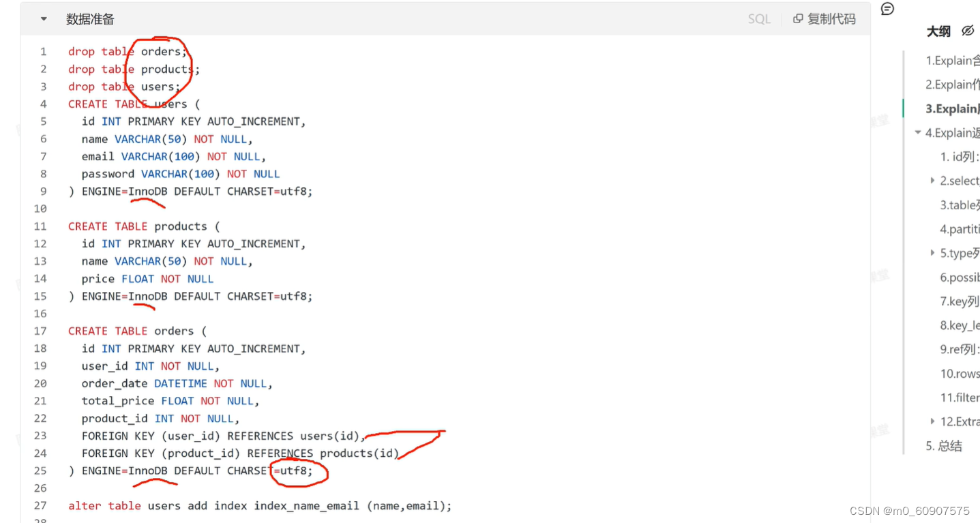The width and height of the screenshot is (980, 523).
Task: Toggle outline visibility with the crossed-eye icon
Action: coord(968,31)
